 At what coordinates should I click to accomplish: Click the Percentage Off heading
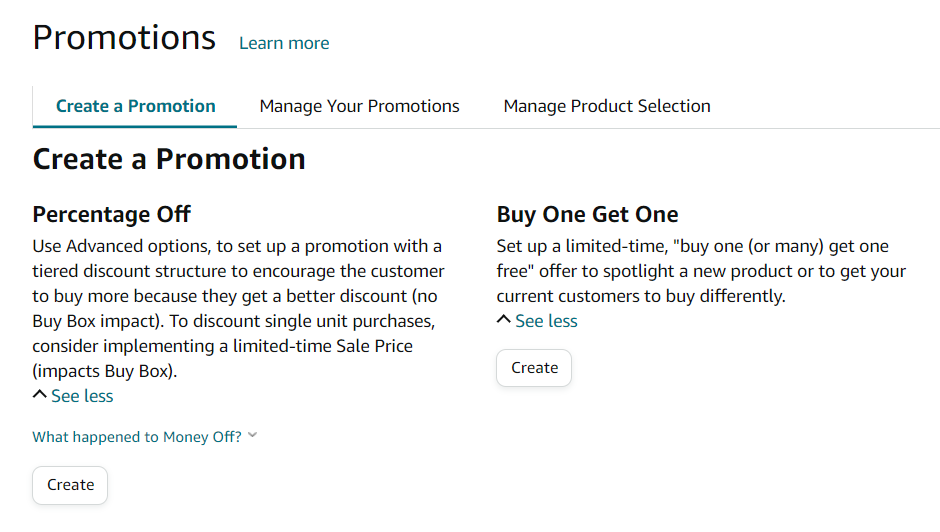point(111,214)
